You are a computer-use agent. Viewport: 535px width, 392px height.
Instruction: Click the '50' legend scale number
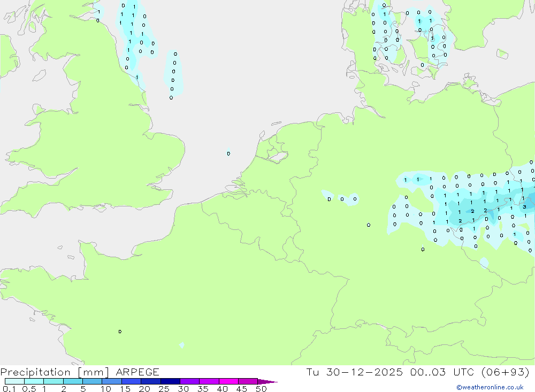(x=261, y=389)
